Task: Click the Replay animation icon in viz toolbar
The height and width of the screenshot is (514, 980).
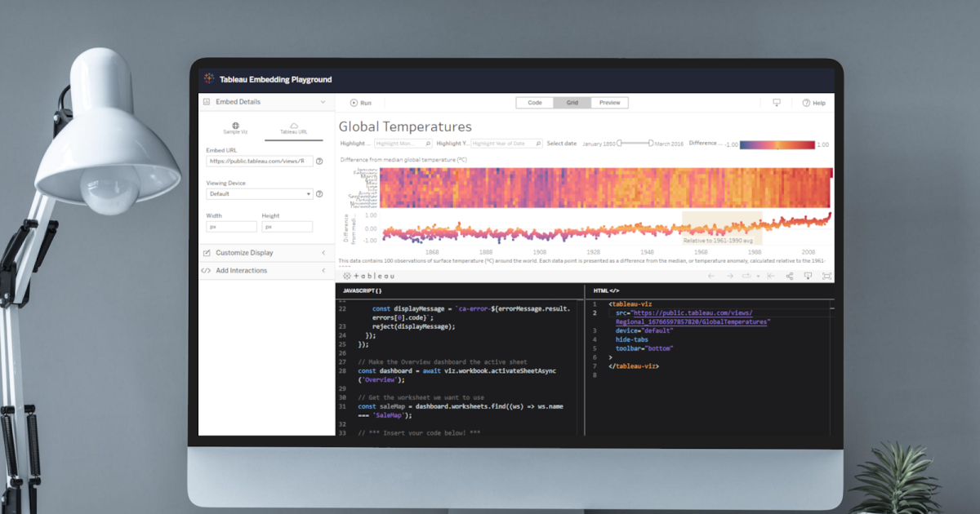Action: (746, 276)
